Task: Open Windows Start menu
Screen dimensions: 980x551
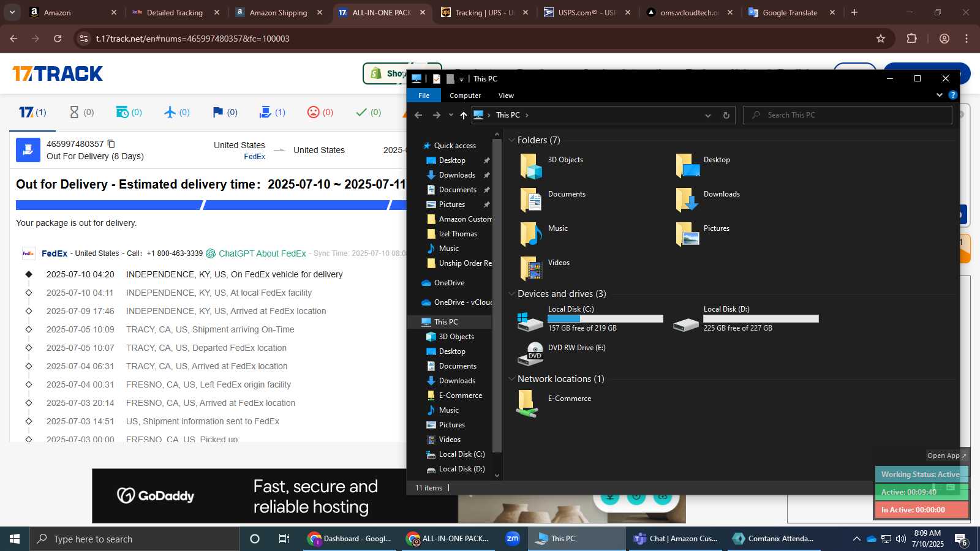Action: [x=15, y=539]
